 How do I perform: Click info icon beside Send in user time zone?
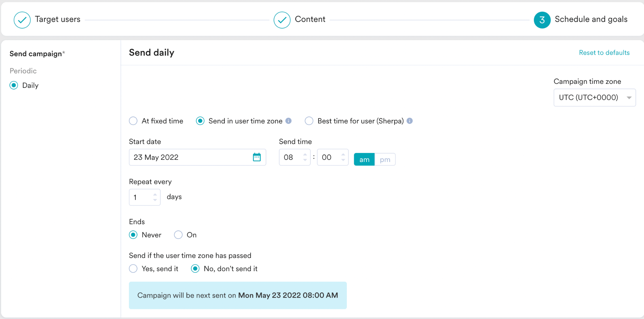click(x=288, y=121)
